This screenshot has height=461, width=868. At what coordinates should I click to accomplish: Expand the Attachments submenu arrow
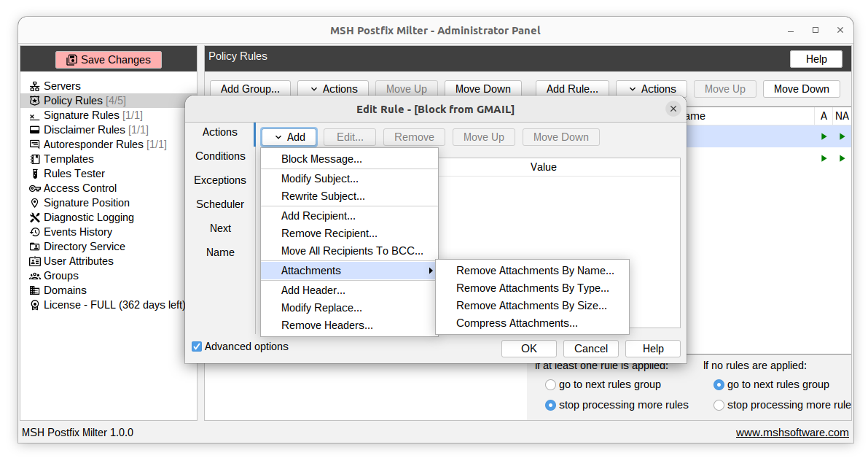[430, 271]
